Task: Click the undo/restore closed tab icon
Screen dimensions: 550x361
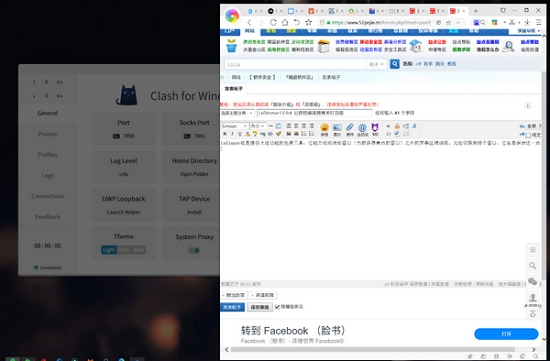Action: [x=297, y=22]
